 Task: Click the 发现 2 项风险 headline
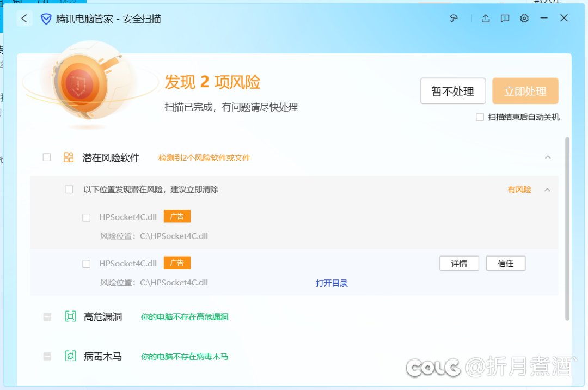point(212,82)
